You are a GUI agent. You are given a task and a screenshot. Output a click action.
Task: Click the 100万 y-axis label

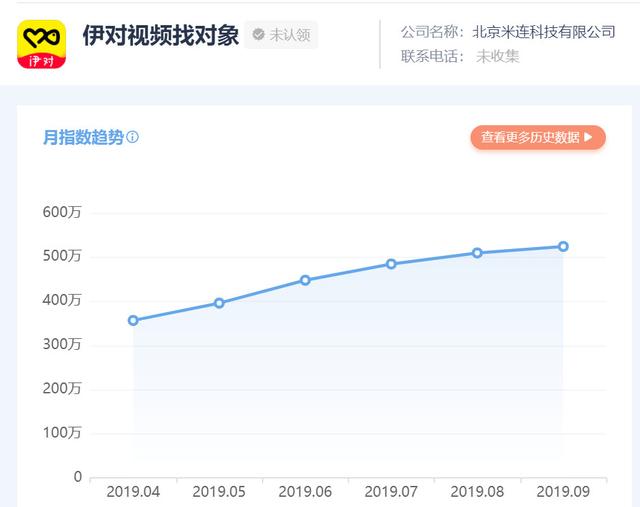tap(62, 432)
